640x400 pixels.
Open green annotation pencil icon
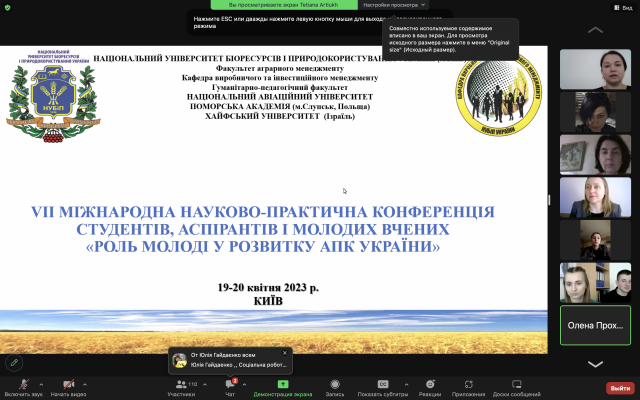14,362
